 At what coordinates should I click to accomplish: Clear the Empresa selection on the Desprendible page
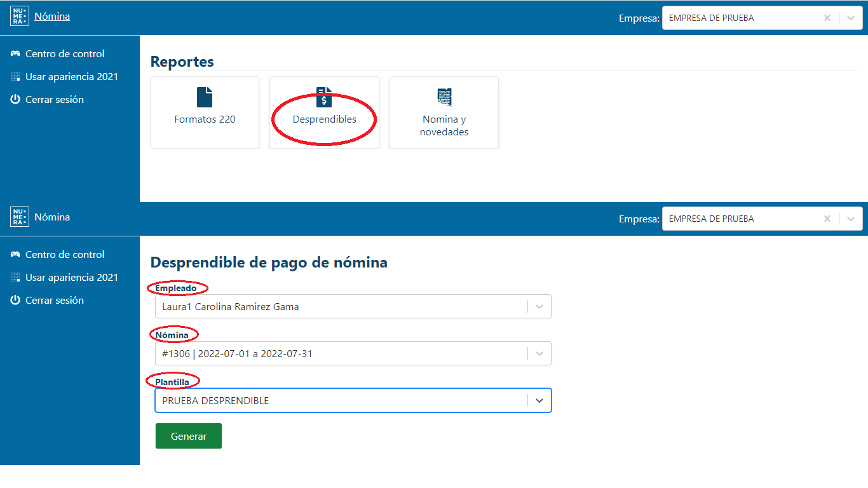tap(827, 219)
